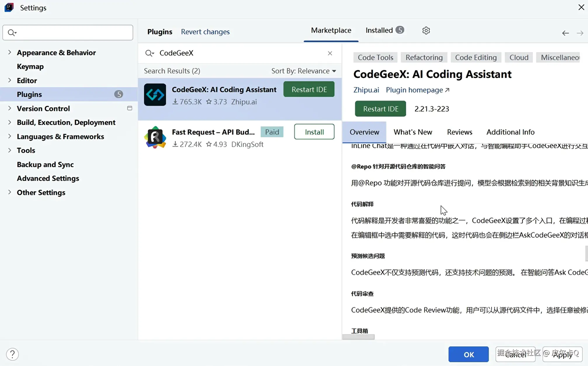This screenshot has height=366, width=588.
Task: Expand Languages & Frameworks node
Action: tap(10, 136)
